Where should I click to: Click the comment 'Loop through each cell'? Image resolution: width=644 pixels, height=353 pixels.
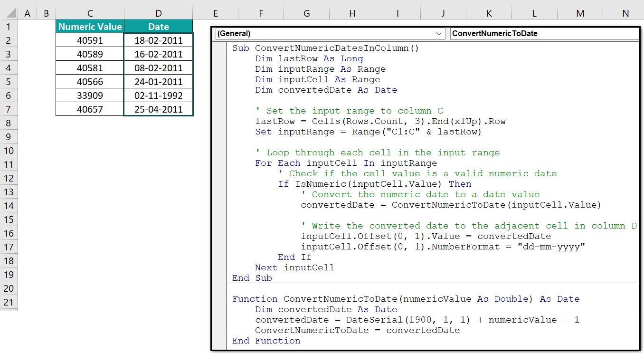click(378, 153)
